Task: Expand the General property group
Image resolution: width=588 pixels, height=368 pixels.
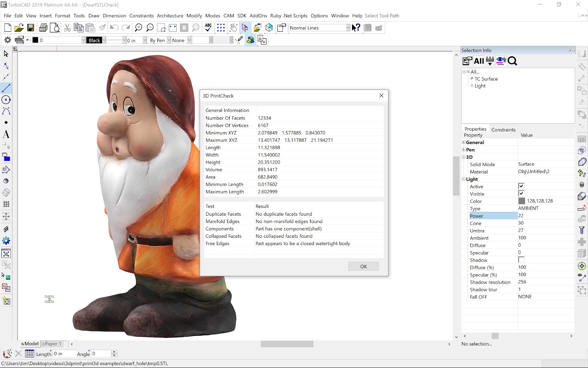Action: pyautogui.click(x=464, y=142)
